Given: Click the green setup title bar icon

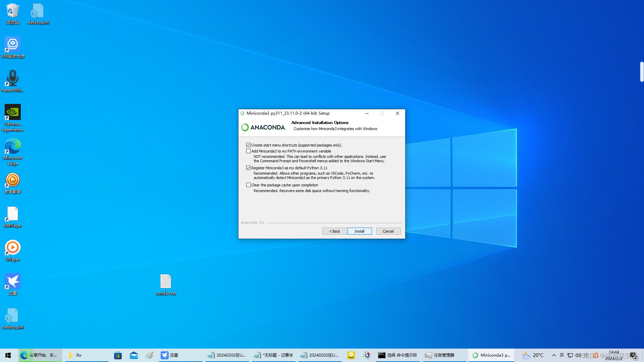Looking at the screenshot, I should (242, 113).
